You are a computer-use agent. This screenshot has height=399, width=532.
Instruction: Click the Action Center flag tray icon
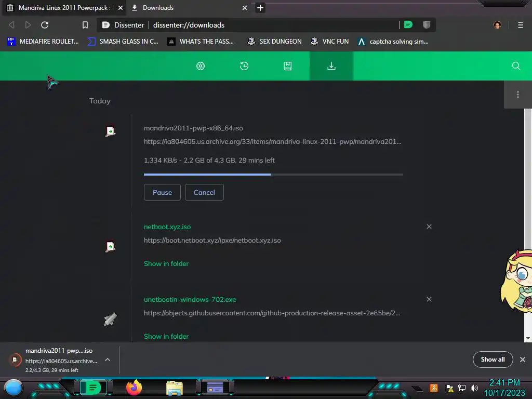[449, 388]
